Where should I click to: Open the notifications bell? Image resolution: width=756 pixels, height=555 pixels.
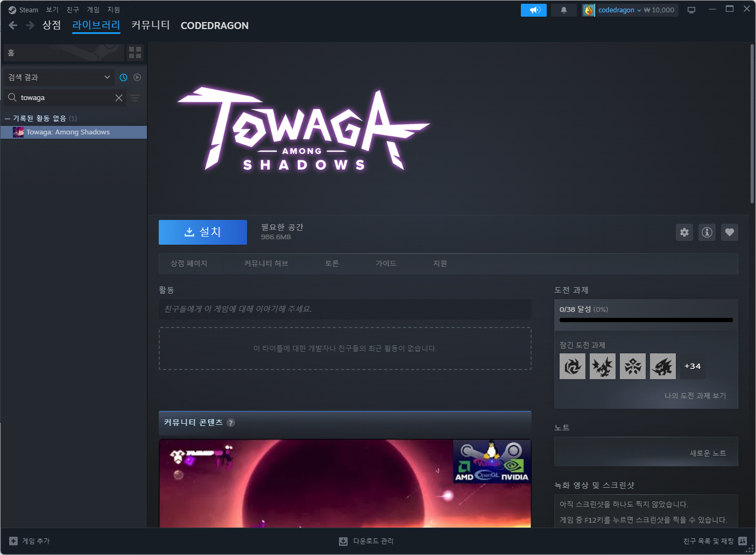(564, 10)
